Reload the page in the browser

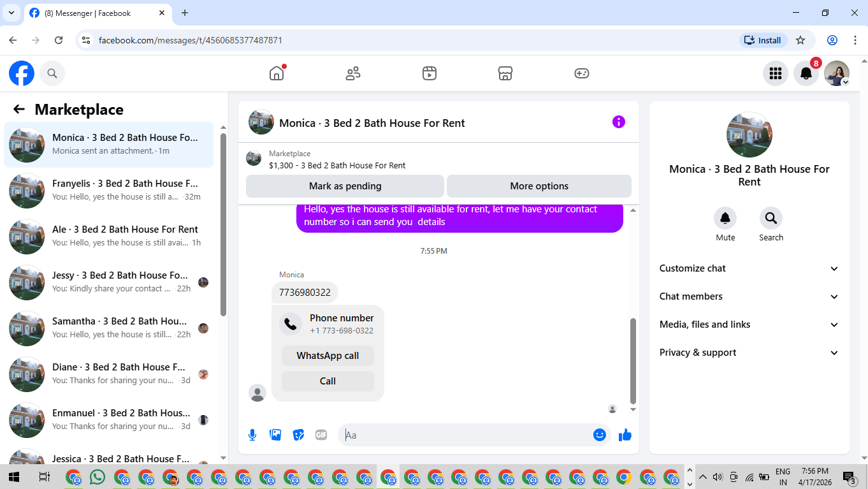point(59,40)
